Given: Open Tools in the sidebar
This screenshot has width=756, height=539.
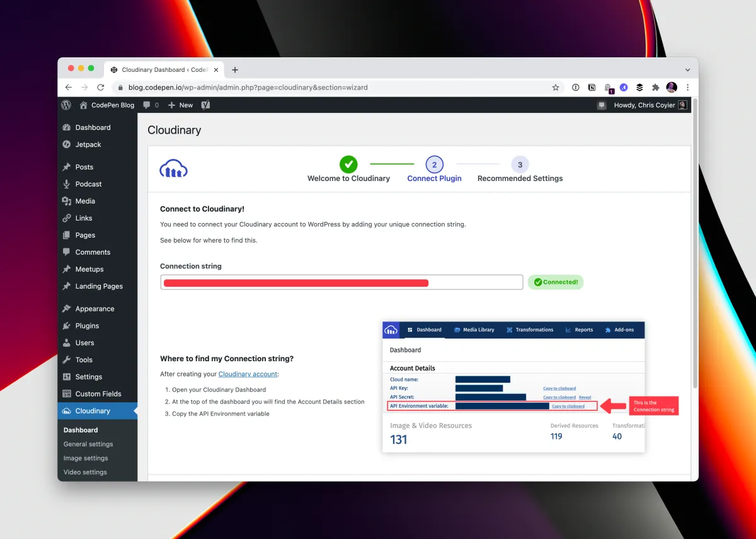Looking at the screenshot, I should 84,360.
